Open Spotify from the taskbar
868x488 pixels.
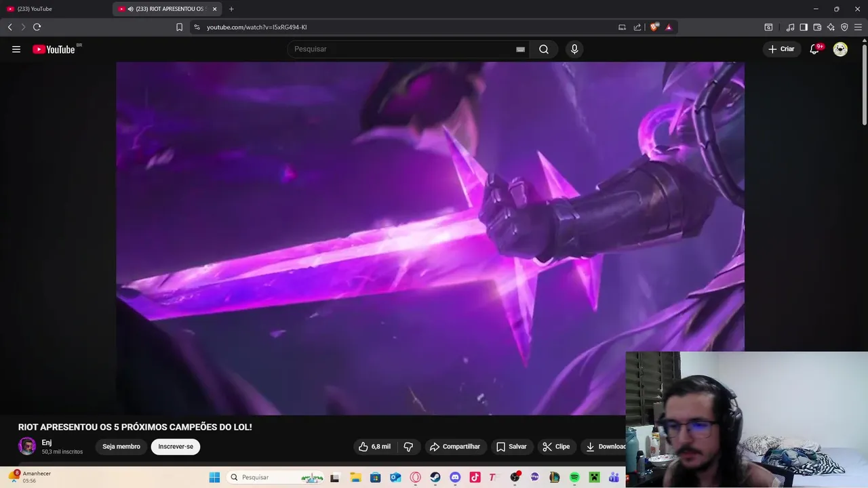(574, 477)
